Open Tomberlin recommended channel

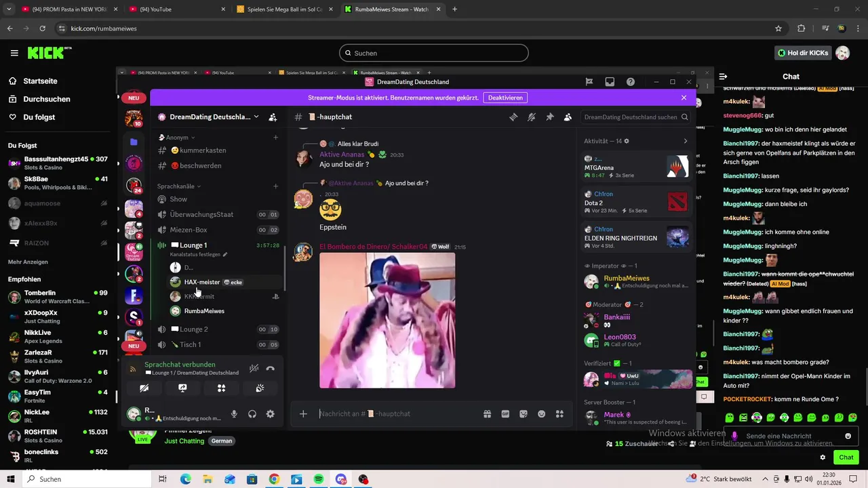pyautogui.click(x=56, y=297)
